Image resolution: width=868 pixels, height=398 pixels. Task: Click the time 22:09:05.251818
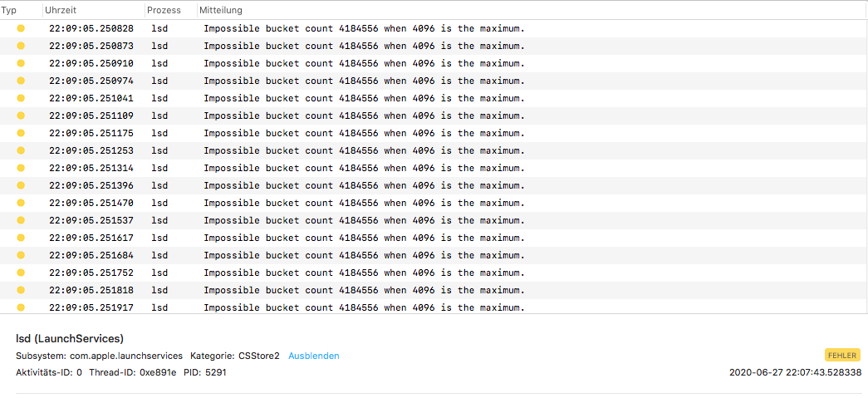[x=91, y=290]
